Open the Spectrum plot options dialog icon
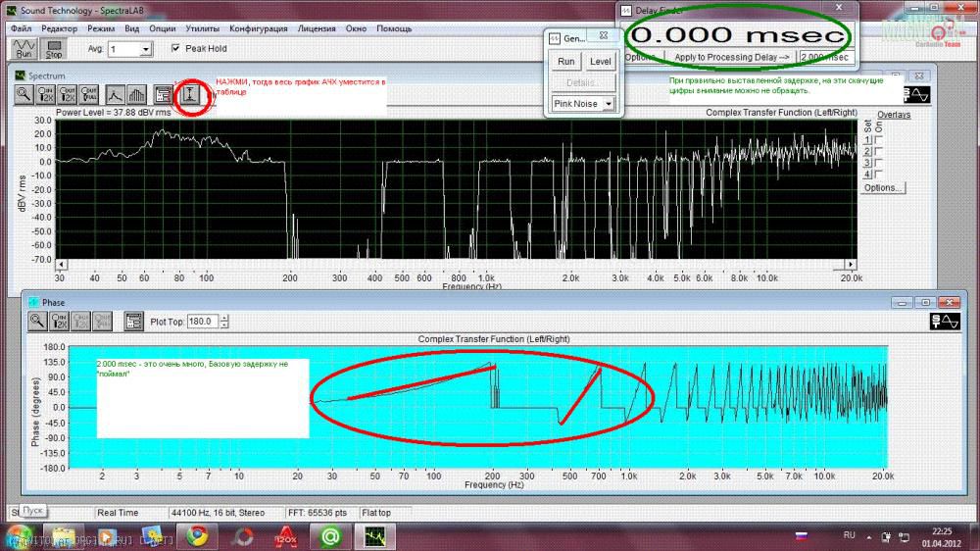Screen dimensions: 980x551 coord(163,94)
